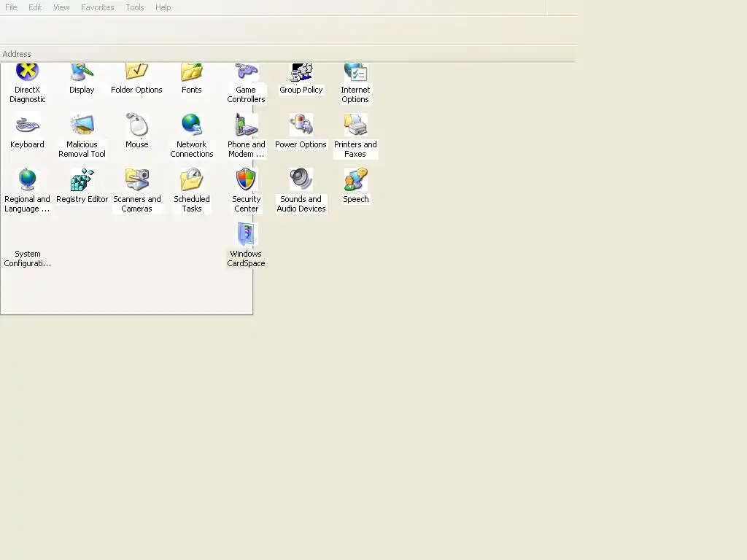Open Power Options icon
Screen dimensions: 747x560
[x=301, y=125]
